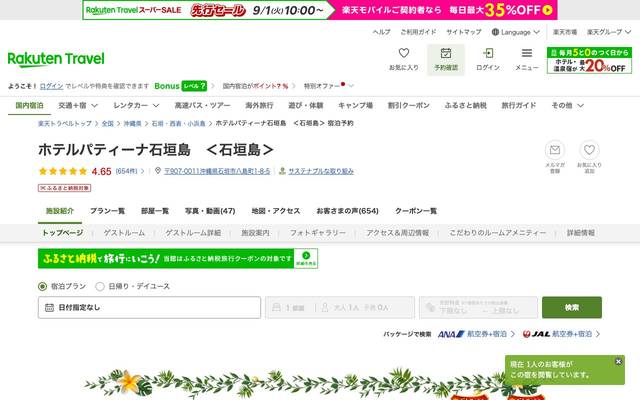Open サステナブルな取り組み link

(x=321, y=171)
